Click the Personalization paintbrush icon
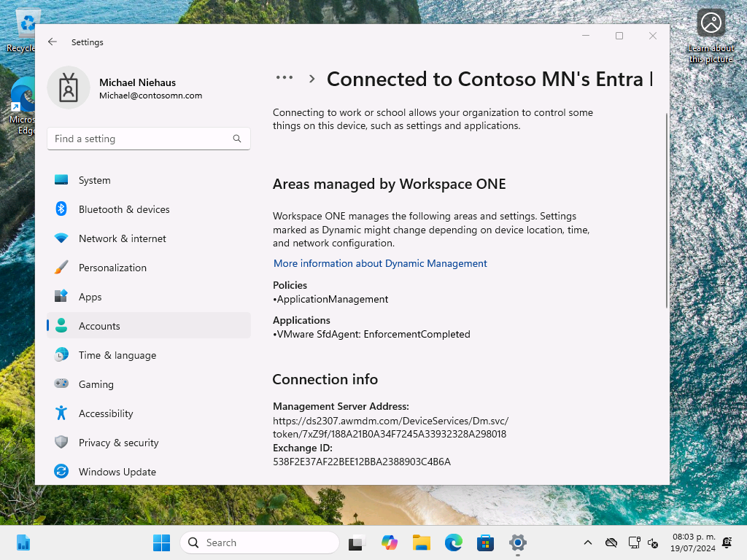 pyautogui.click(x=61, y=268)
